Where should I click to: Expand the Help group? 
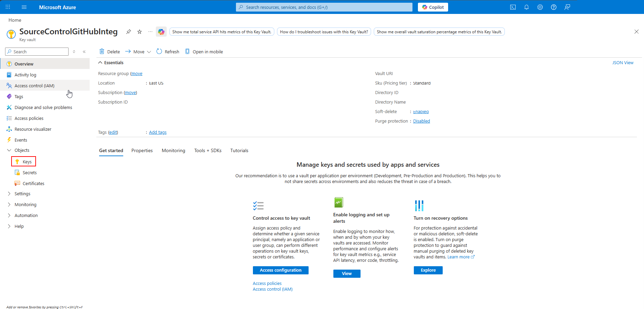pos(9,226)
